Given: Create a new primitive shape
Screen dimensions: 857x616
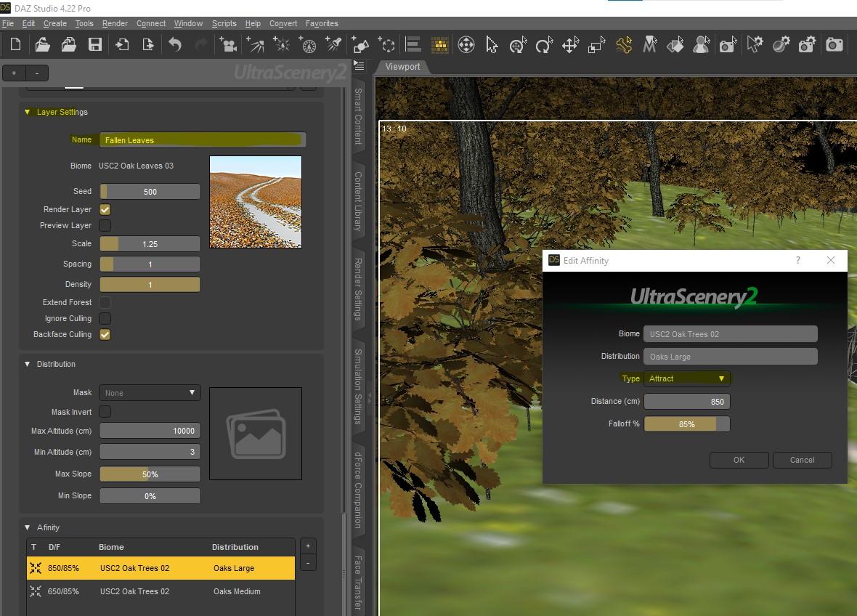Looking at the screenshot, I should (360, 44).
